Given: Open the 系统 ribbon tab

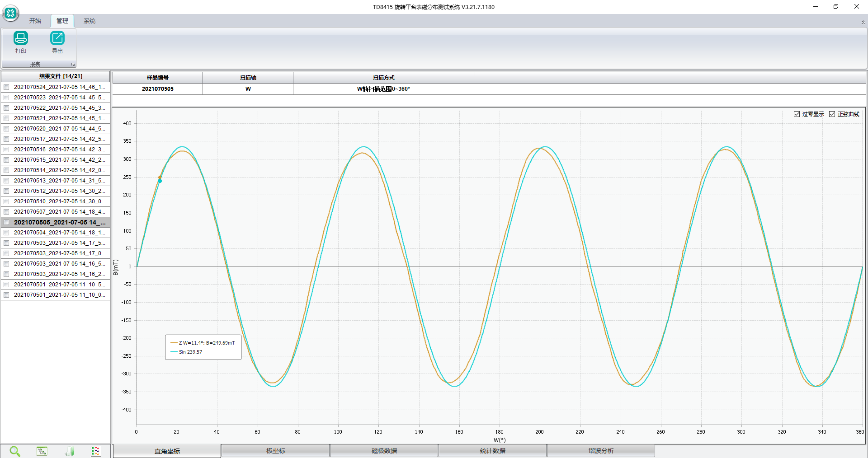Looking at the screenshot, I should point(90,21).
